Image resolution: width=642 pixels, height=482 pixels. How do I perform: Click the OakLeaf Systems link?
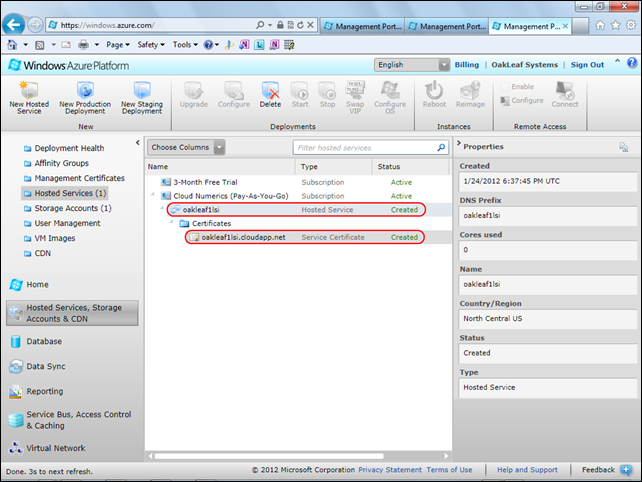(524, 65)
